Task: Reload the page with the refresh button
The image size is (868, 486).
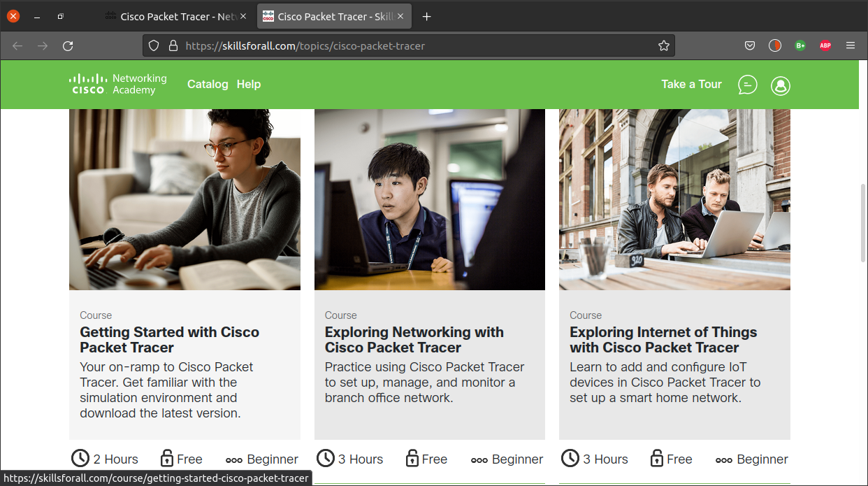Action: point(68,45)
